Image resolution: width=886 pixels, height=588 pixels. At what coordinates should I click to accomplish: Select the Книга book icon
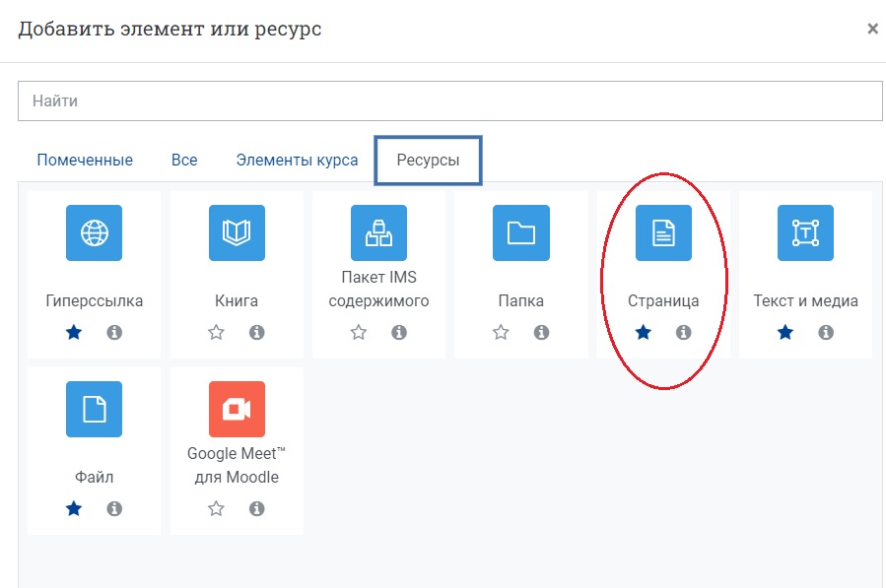pos(237,232)
